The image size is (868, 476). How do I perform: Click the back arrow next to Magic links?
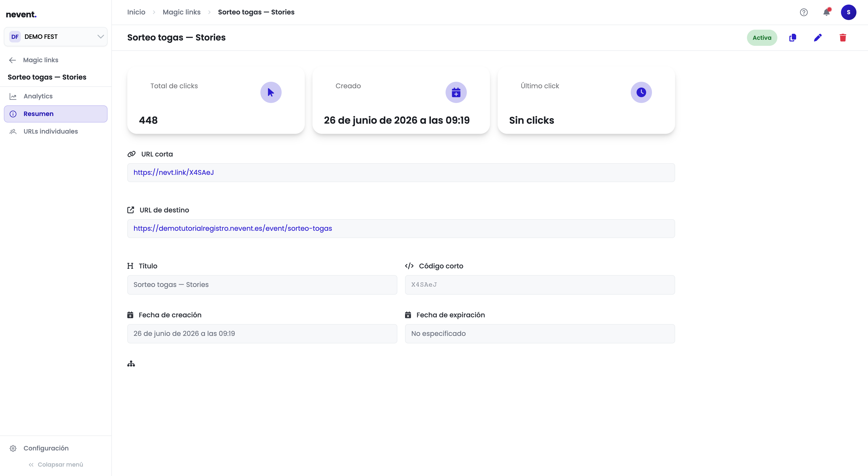(x=13, y=60)
